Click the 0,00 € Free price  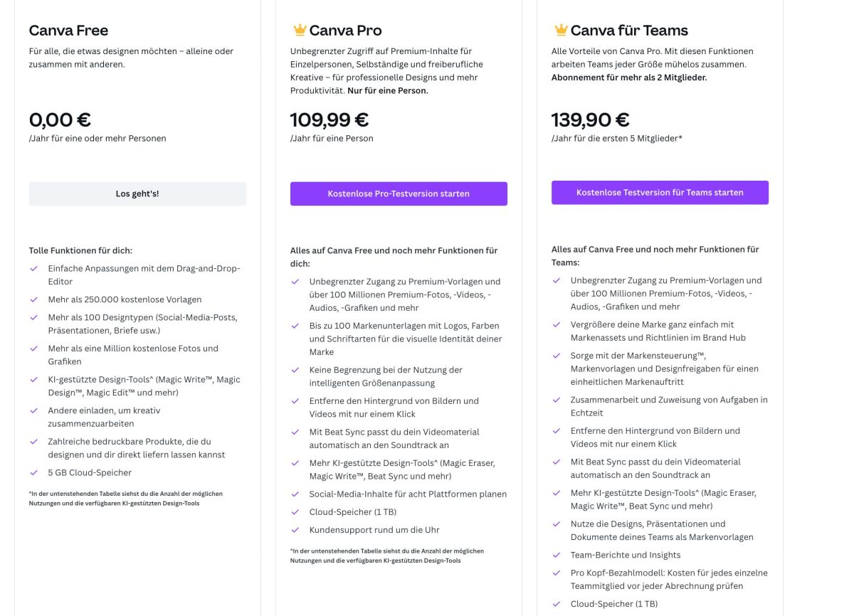[60, 120]
